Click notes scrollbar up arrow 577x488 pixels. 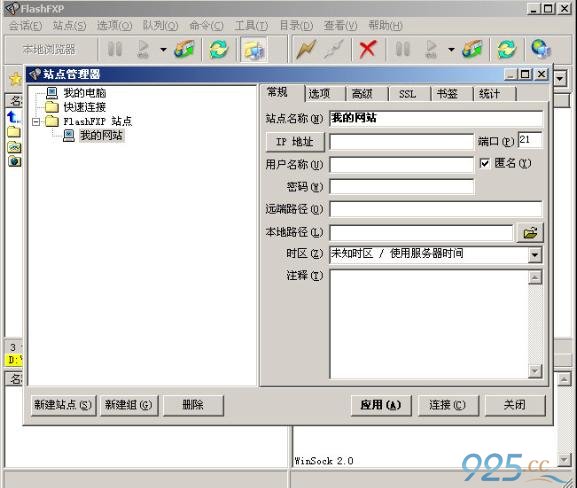(535, 277)
